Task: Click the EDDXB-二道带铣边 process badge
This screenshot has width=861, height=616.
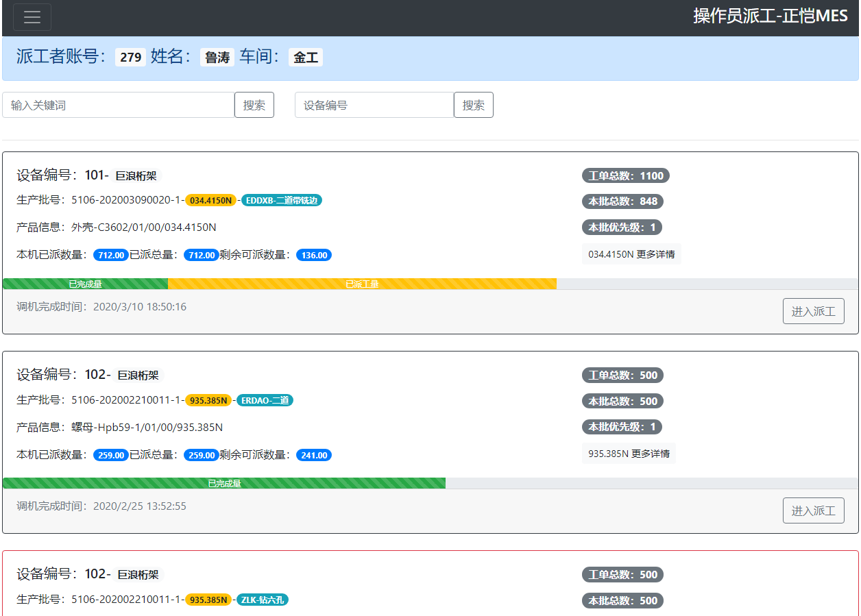Action: point(282,200)
